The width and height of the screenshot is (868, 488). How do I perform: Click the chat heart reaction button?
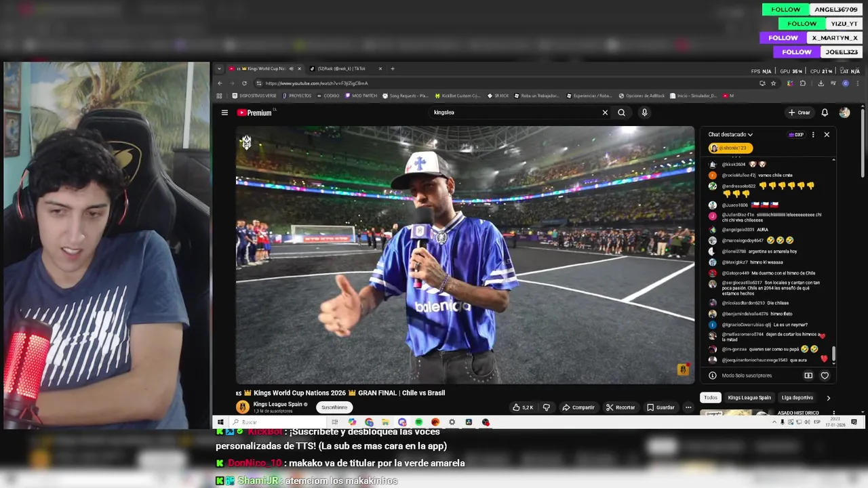point(825,375)
